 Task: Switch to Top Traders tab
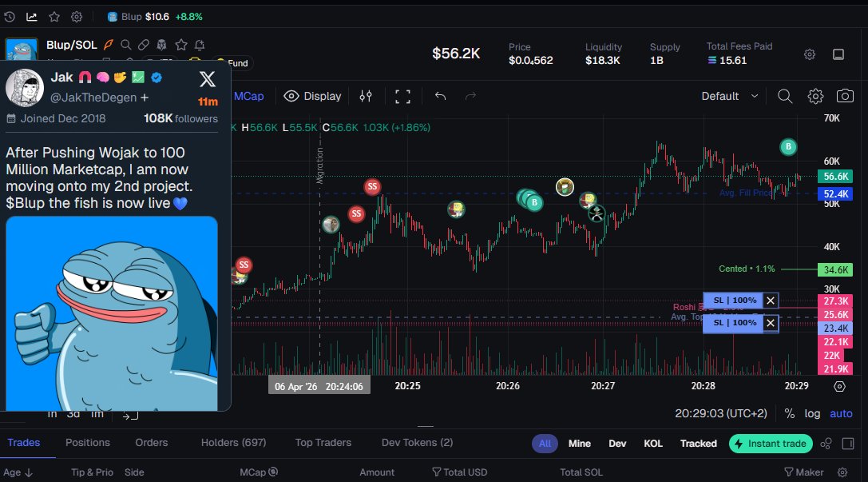click(323, 443)
